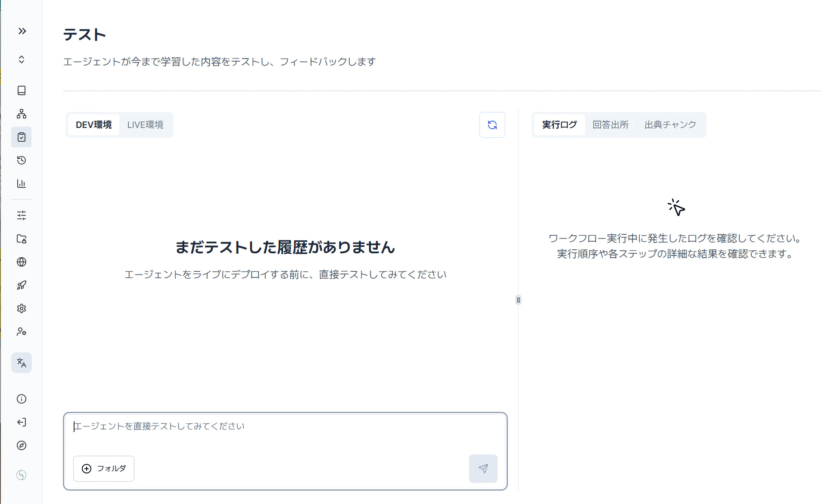
Task: Open the info circle icon in sidebar
Action: (x=22, y=399)
